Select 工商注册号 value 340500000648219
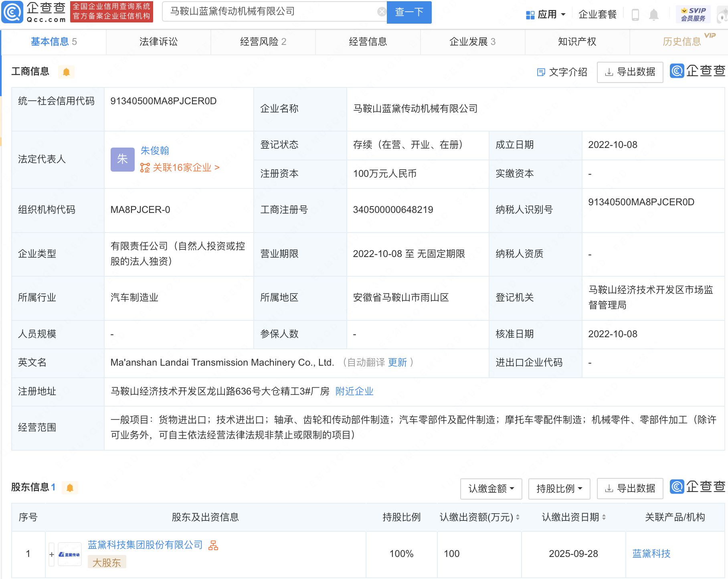 tap(393, 210)
